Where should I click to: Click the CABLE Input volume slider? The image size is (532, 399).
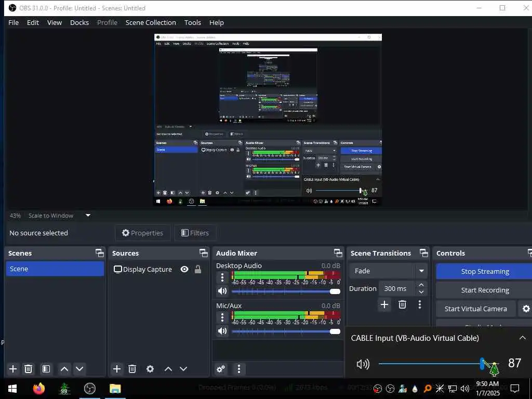click(x=438, y=364)
